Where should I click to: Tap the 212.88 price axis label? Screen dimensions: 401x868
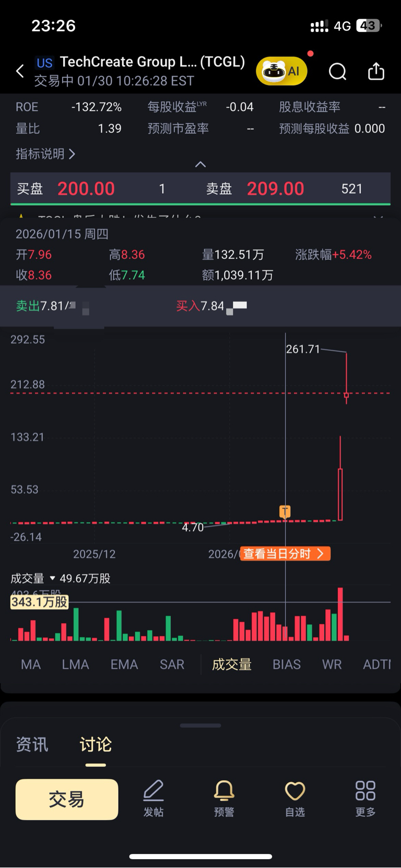(x=28, y=385)
